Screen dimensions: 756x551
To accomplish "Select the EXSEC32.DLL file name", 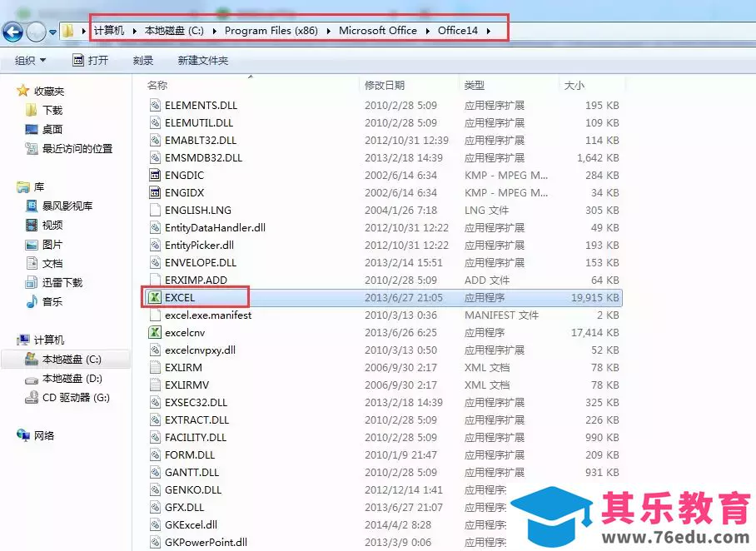I will pyautogui.click(x=196, y=403).
